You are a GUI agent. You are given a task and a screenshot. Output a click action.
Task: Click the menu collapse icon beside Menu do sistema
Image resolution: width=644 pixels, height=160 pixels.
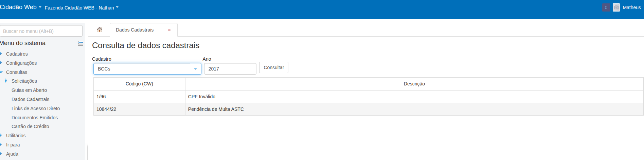click(x=80, y=43)
